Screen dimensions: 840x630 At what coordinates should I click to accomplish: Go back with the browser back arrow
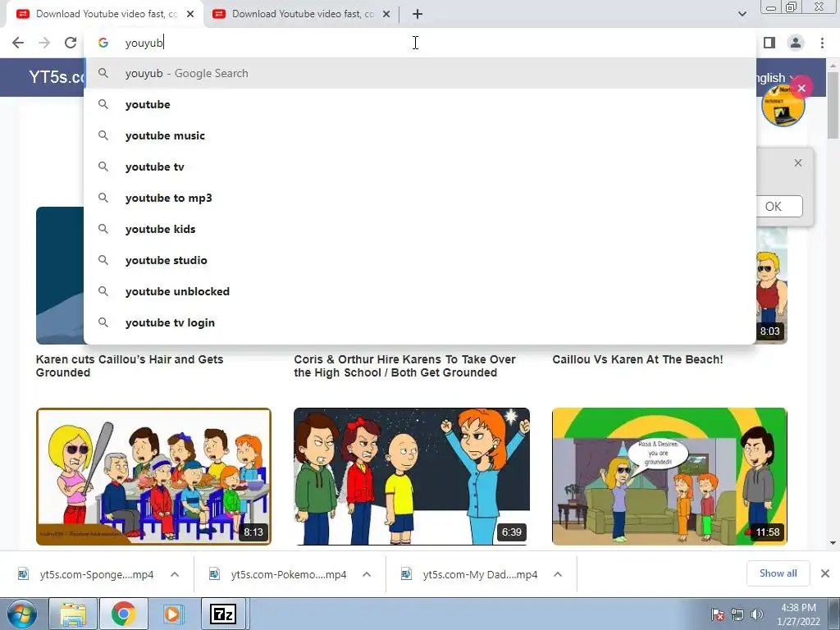point(18,43)
